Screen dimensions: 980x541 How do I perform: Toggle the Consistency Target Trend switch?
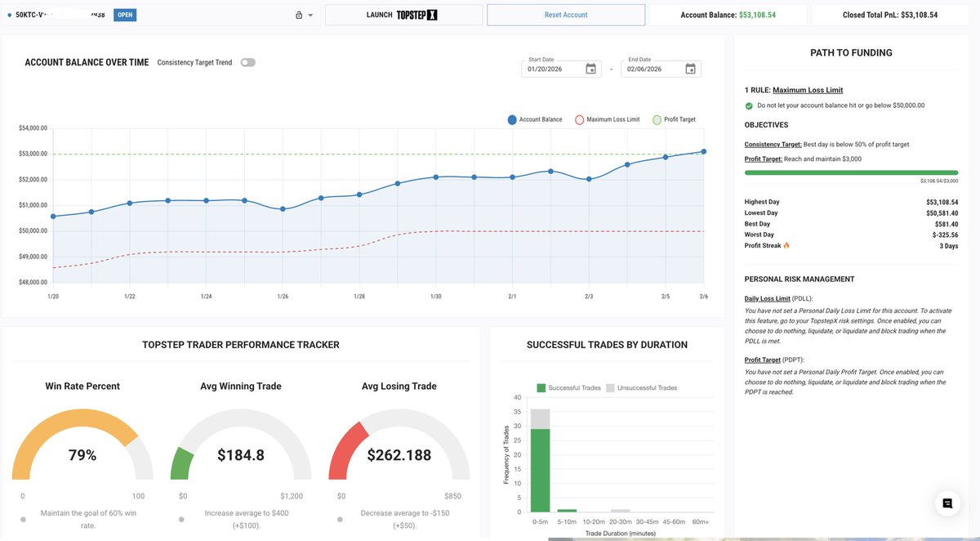tap(247, 62)
